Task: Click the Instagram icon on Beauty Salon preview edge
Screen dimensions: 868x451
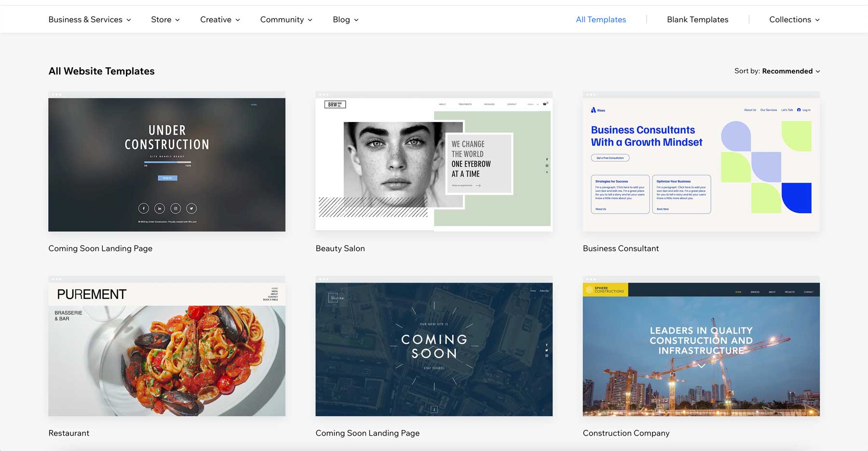Action: (x=547, y=166)
